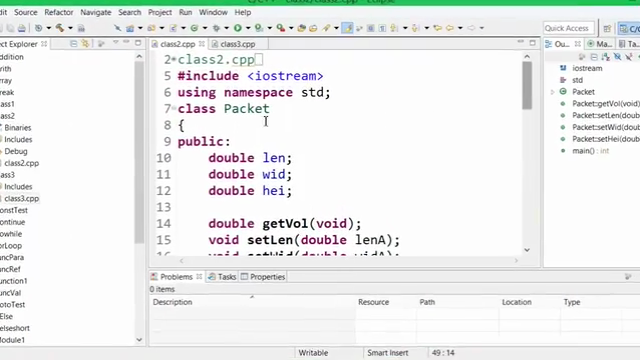Click the Last Edit Location arrow icon
The image size is (640, 360).
438,28
